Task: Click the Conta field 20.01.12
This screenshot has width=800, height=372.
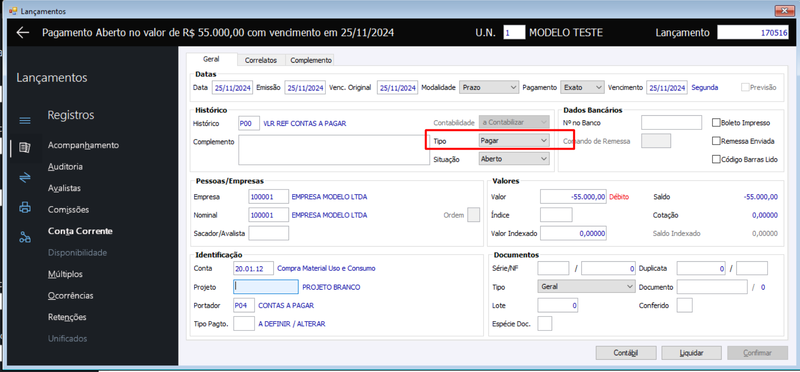Action: pos(253,268)
